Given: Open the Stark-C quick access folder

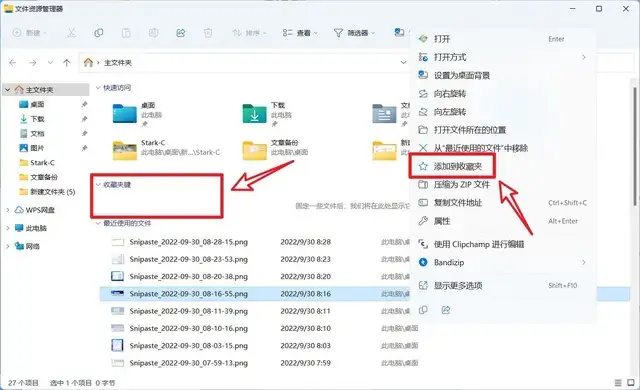Looking at the screenshot, I should [x=167, y=150].
